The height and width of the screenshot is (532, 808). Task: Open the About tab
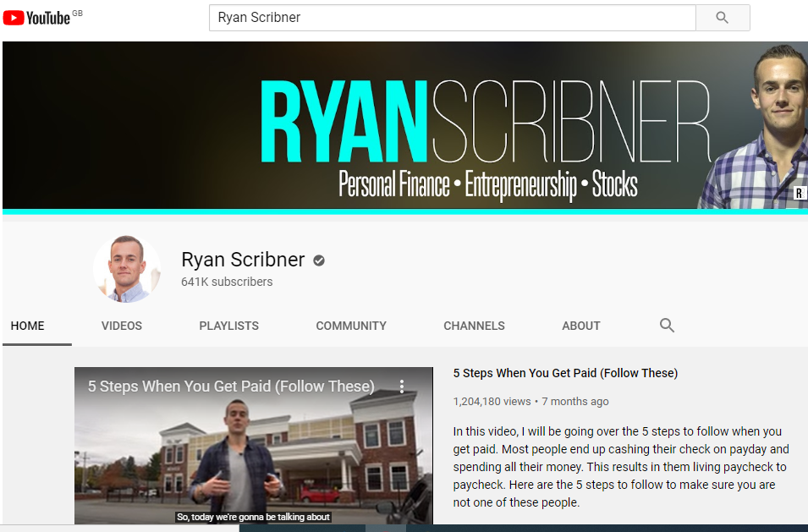580,326
